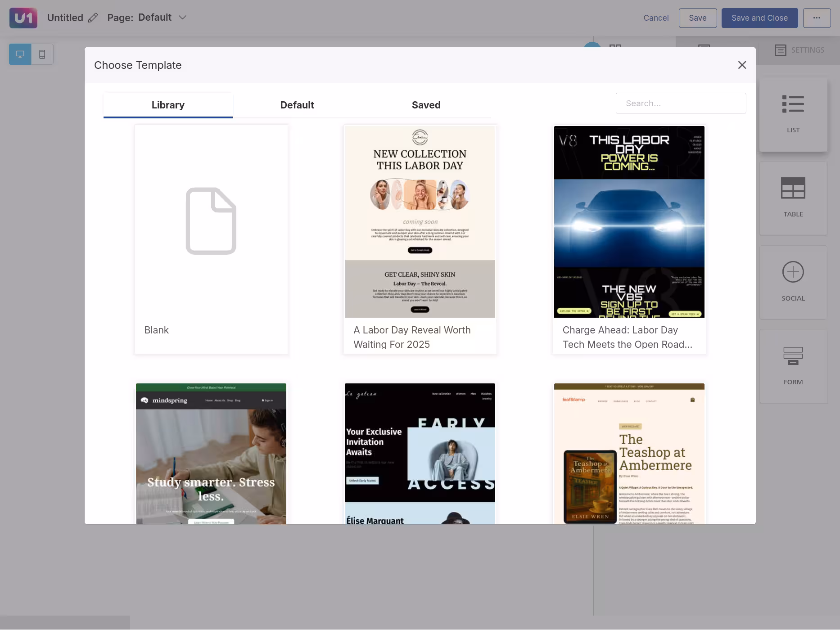Select the Early Access invitation template

pos(420,454)
